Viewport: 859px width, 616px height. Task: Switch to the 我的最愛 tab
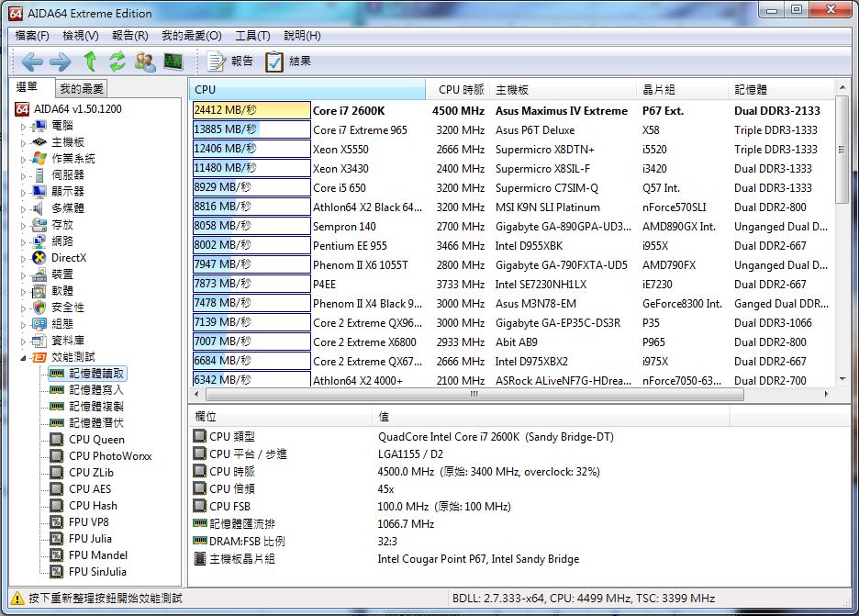[81, 88]
